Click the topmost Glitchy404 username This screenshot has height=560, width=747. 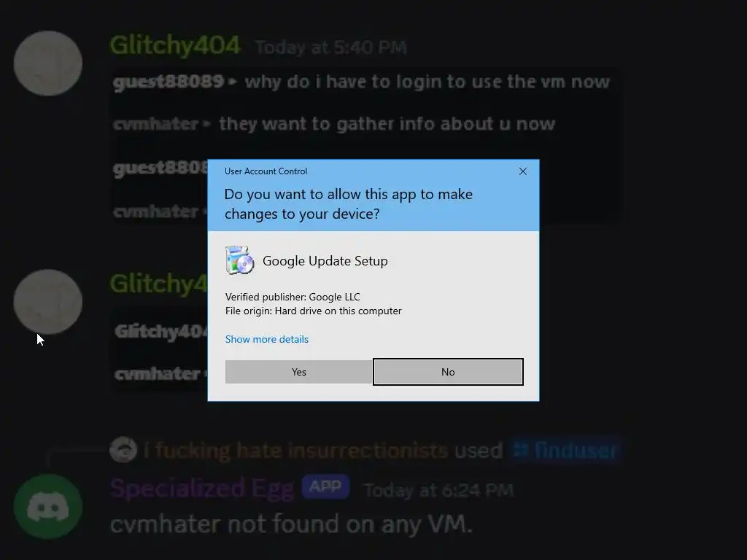(175, 46)
